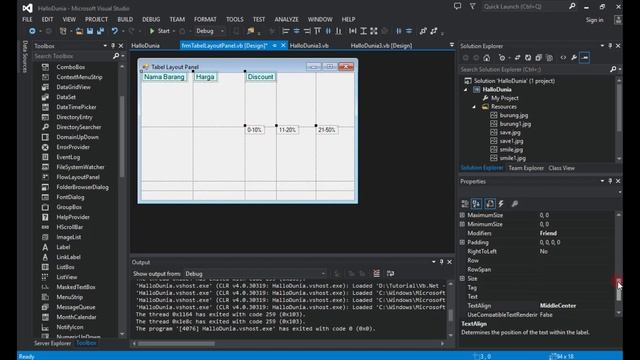
Task: Toggle Preview Selected Items in Solution Explorer
Action: pos(584,58)
